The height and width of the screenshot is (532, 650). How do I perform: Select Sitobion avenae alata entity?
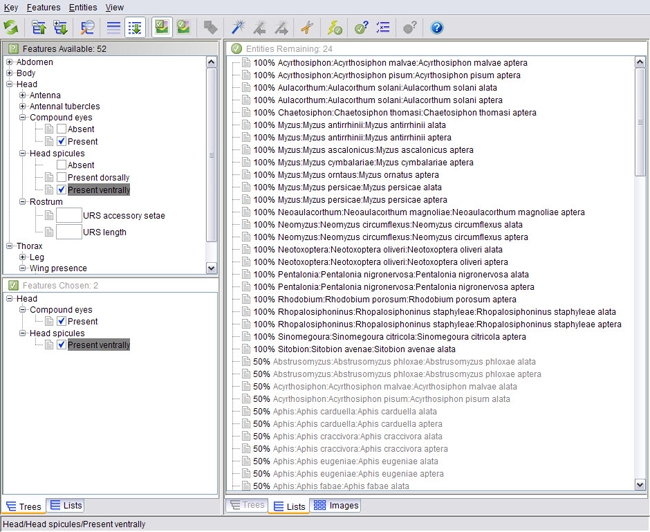(x=329, y=349)
